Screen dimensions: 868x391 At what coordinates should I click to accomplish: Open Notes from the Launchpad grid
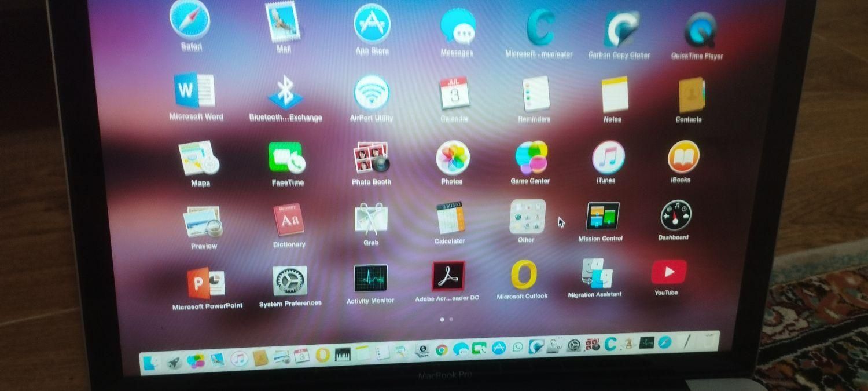click(x=615, y=95)
